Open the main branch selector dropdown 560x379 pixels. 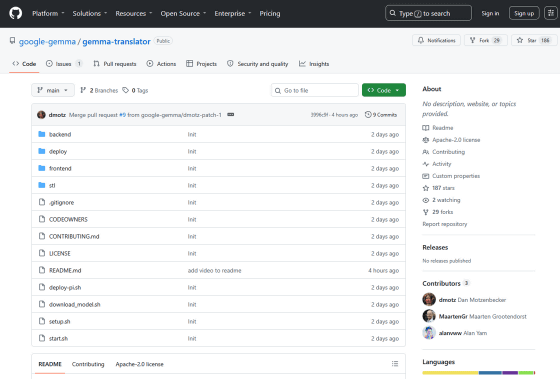[x=53, y=90]
